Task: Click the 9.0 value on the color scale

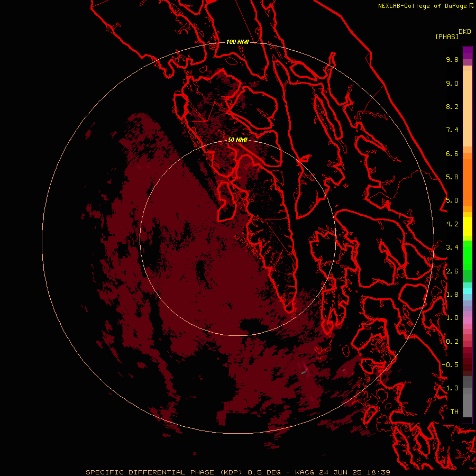Action: pyautogui.click(x=452, y=83)
